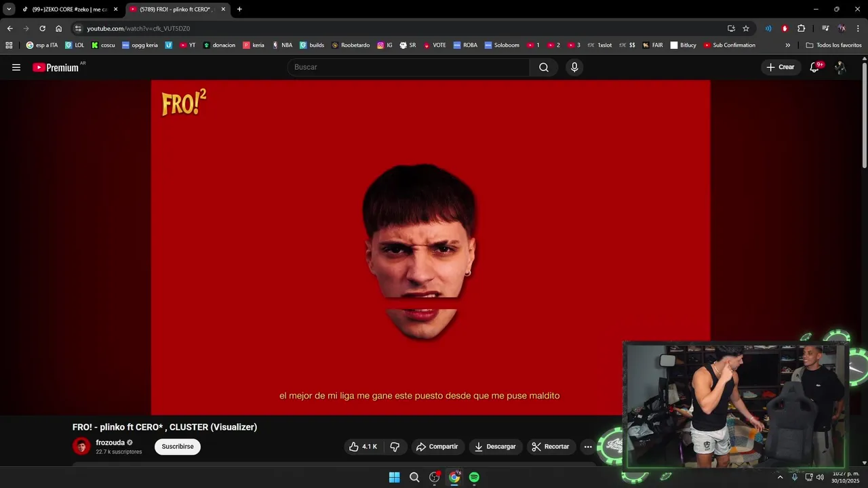Open Windows taskbar search

coord(414,477)
